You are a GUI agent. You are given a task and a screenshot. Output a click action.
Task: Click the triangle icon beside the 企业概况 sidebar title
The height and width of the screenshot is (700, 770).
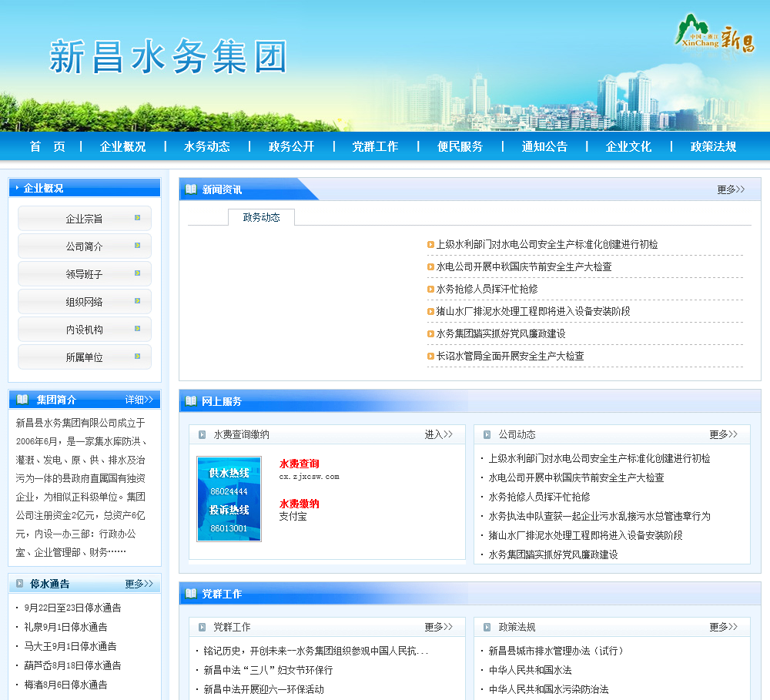tap(17, 188)
